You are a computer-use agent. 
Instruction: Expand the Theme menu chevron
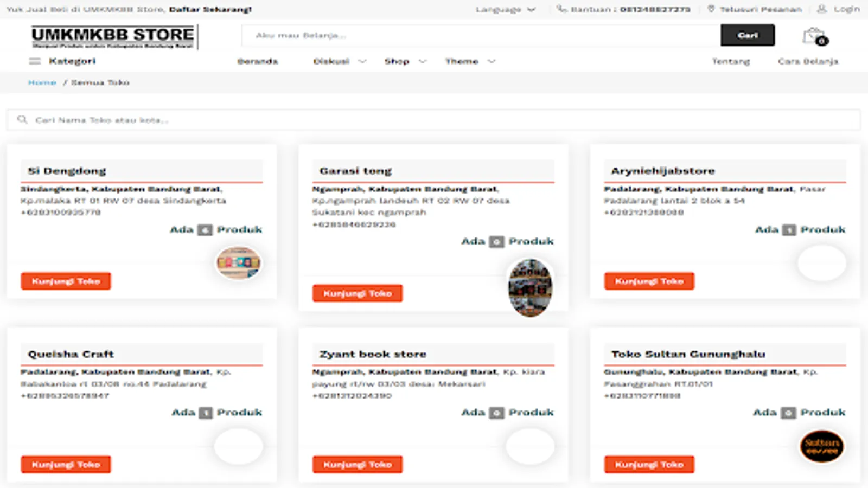[492, 61]
